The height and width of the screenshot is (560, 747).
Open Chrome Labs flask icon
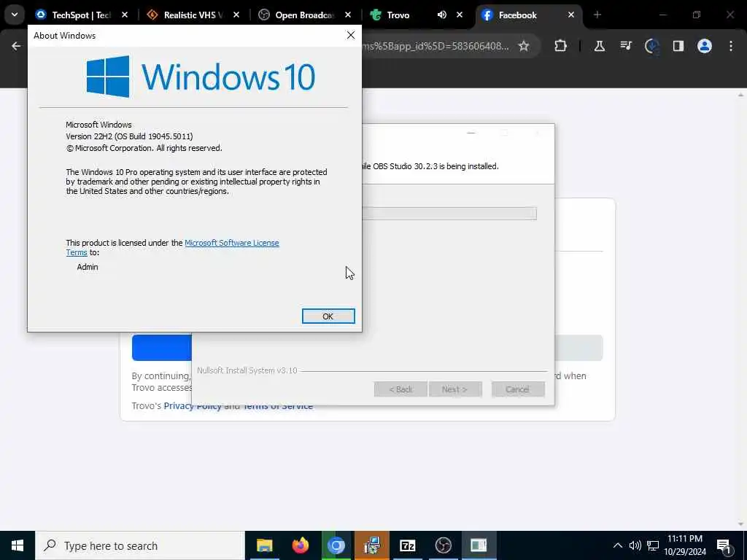coord(600,46)
